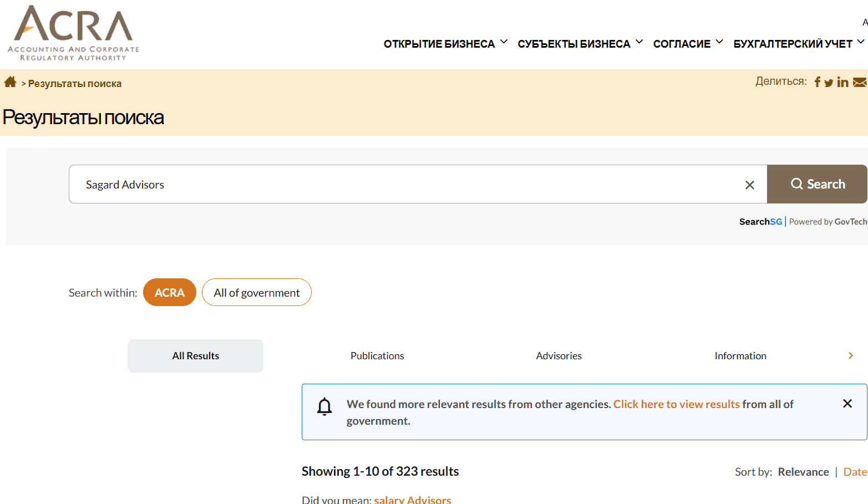This screenshot has width=868, height=504.
Task: Share page on Facebook
Action: (817, 82)
